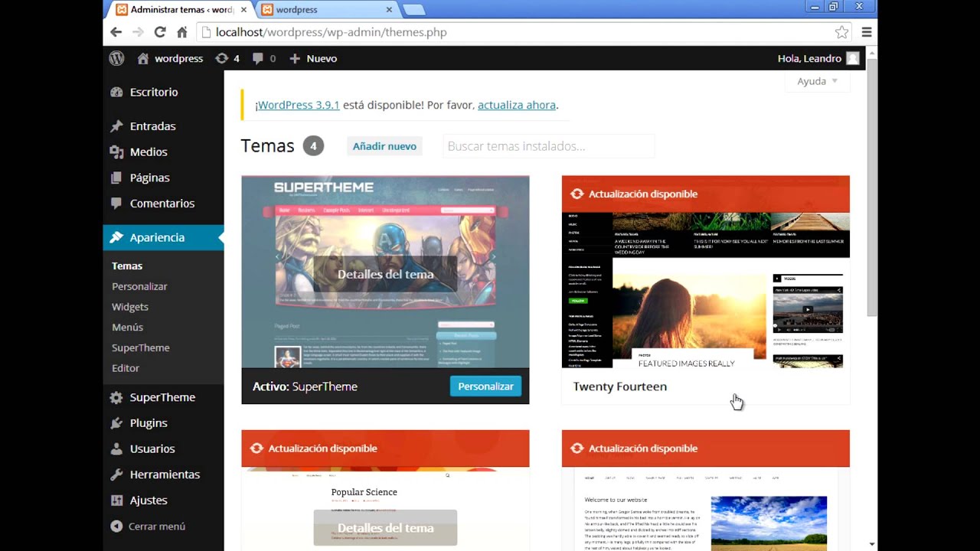Click the browser address bar URL
980x551 pixels.
click(x=332, y=32)
